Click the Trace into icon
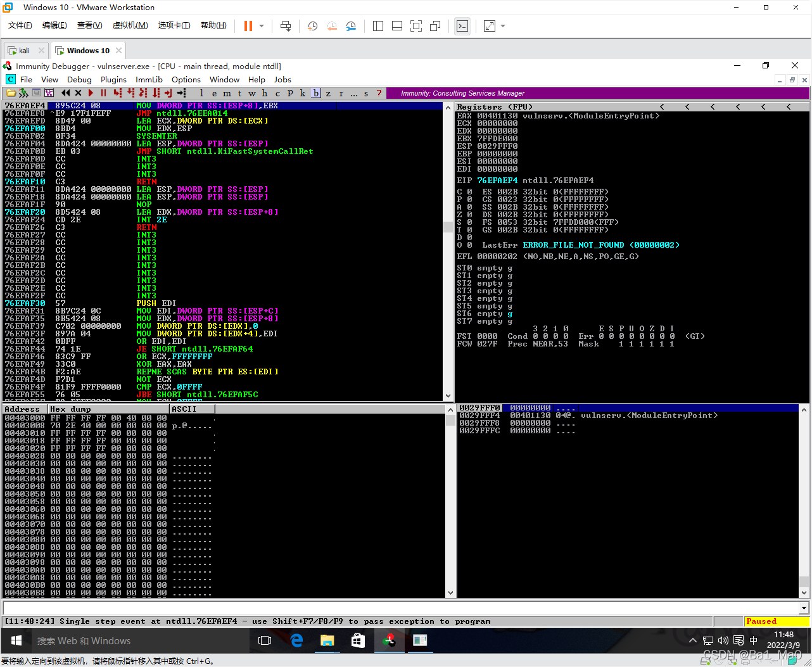812x667 pixels. 143,93
